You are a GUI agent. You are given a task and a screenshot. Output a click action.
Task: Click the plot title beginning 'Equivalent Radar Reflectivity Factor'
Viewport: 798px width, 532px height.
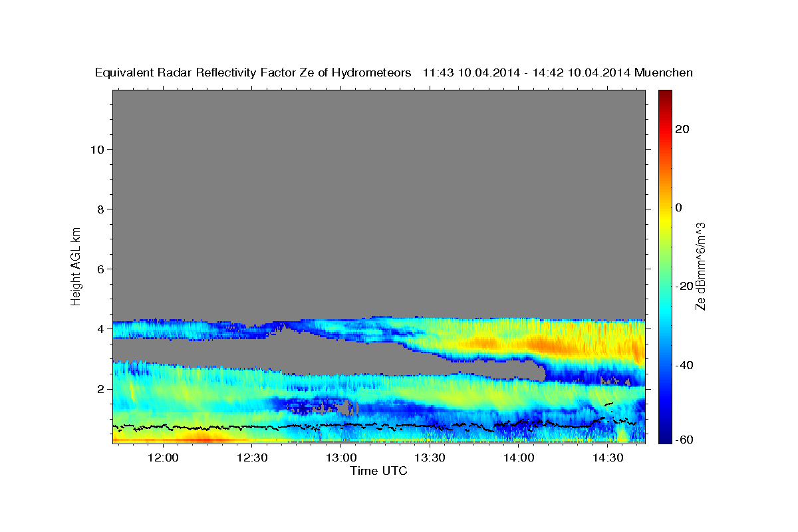coord(394,72)
